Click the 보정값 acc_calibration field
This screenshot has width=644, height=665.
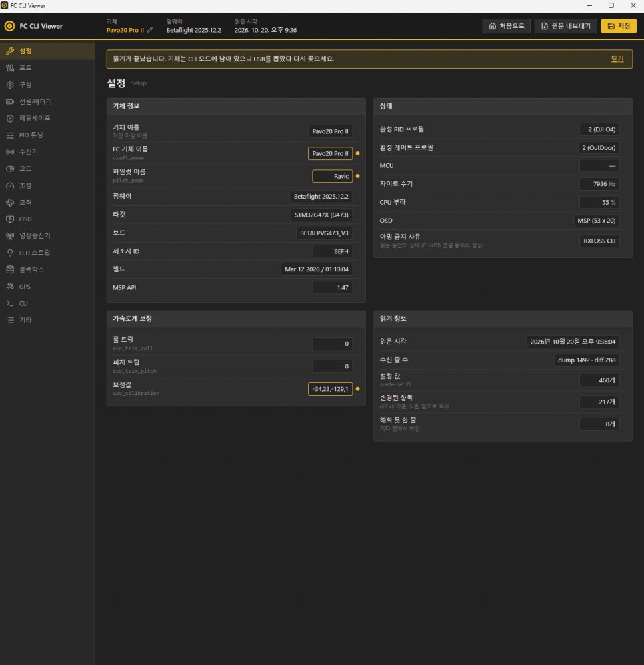pyautogui.click(x=330, y=389)
